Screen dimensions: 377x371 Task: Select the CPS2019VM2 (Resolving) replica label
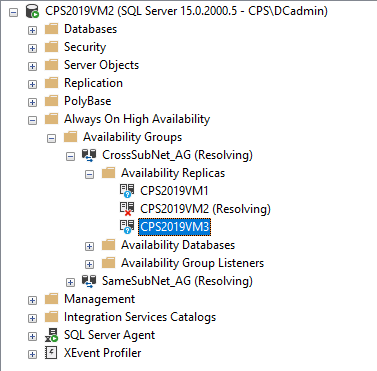(x=205, y=209)
